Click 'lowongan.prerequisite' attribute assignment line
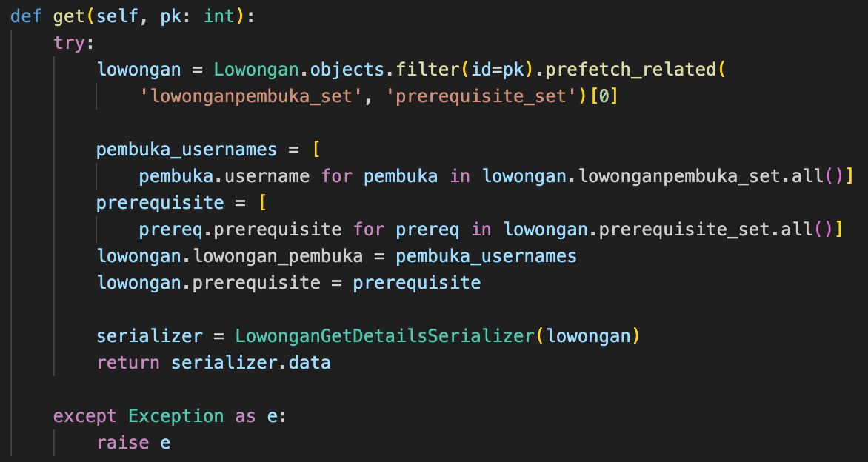This screenshot has width=868, height=462. tap(288, 282)
